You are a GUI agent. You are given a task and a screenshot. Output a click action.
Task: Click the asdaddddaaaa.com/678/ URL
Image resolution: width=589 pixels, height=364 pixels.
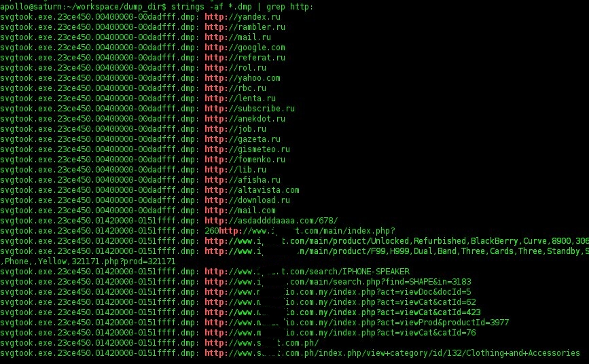(x=271, y=221)
